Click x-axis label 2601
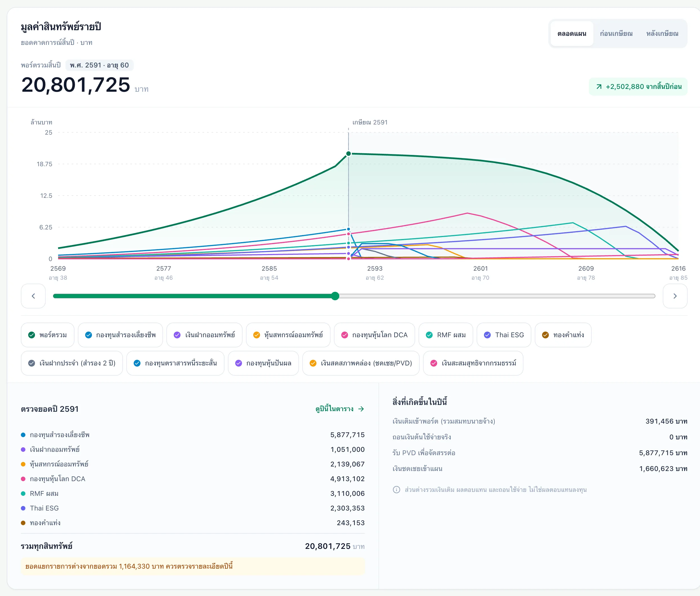 481,269
